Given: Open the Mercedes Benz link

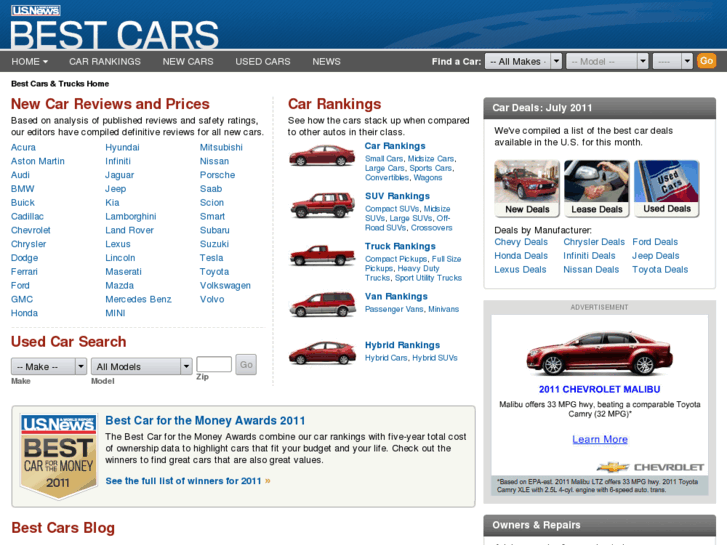Looking at the screenshot, I should pos(138,300).
